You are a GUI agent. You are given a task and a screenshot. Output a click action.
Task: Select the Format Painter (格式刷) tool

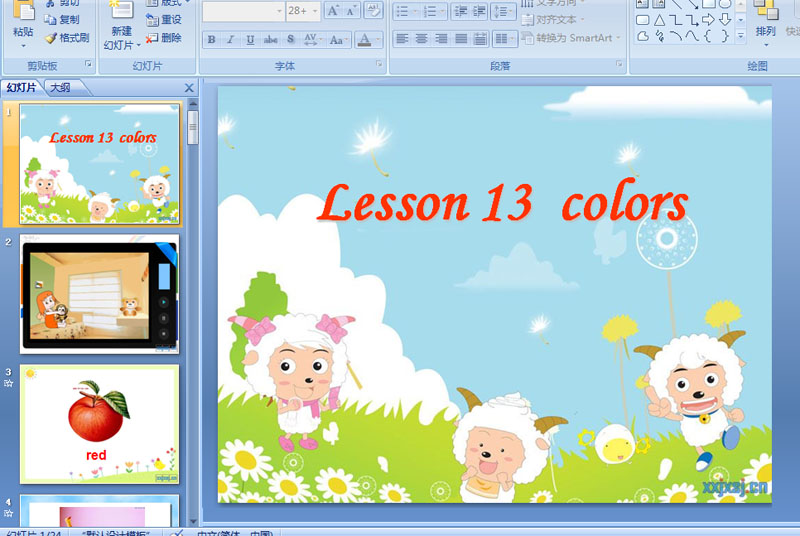[67, 38]
